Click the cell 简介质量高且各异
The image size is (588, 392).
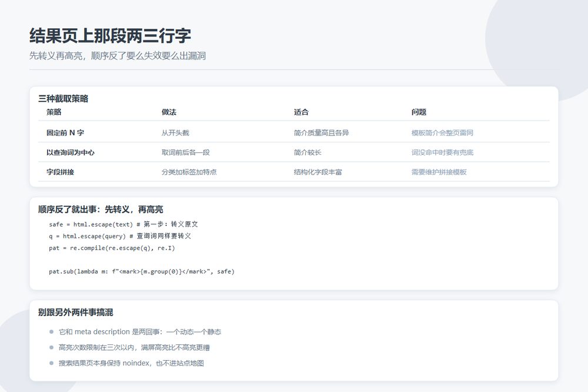coord(322,133)
